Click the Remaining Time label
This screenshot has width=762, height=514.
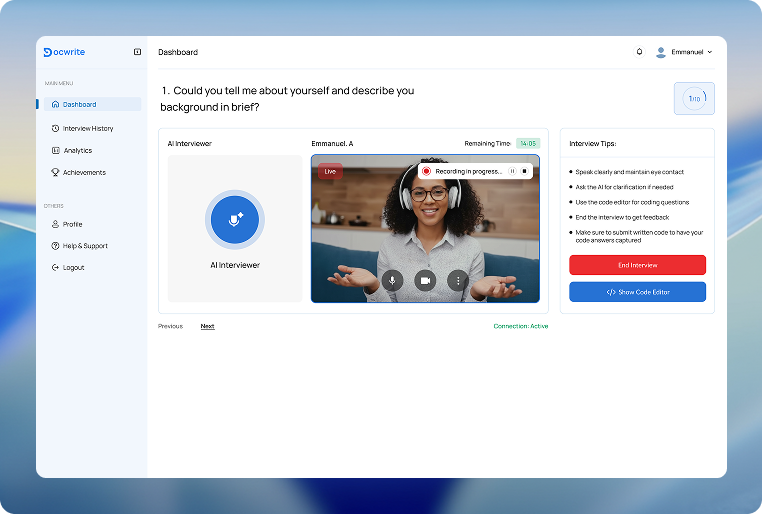click(x=487, y=144)
